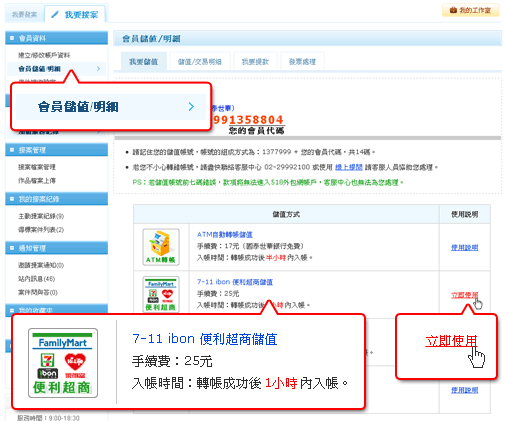Open the 使用說明 link in the bottom table row
Viewport: 505px width, 421px height.
coord(465,390)
